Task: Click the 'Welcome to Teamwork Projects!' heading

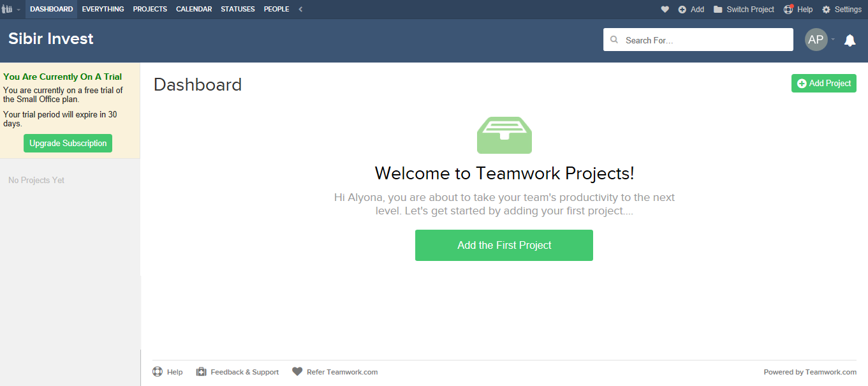Action: pyautogui.click(x=504, y=174)
